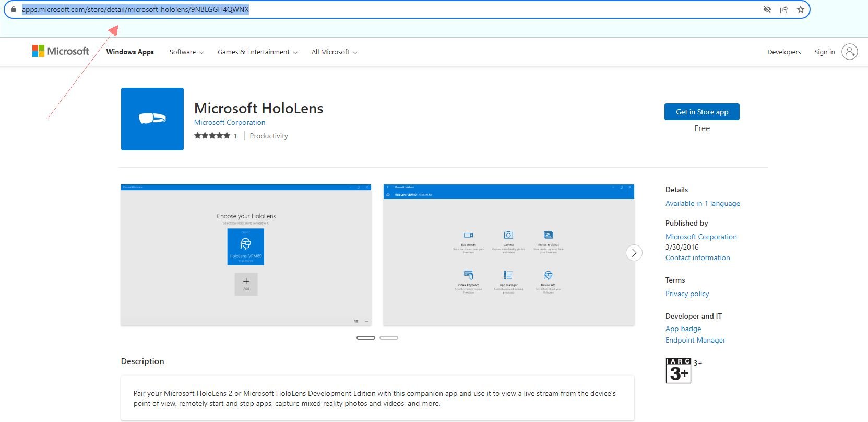Click the Details heading
This screenshot has height=422, width=868.
pos(677,190)
